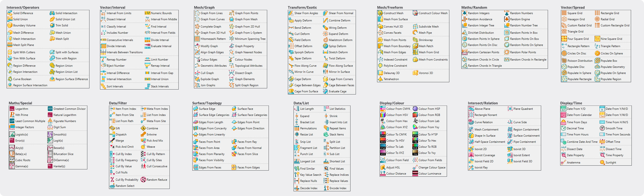Viewport: 644px width, 196px height.
Task: Click the Cull By Pattern icon
Action: tap(143, 154)
